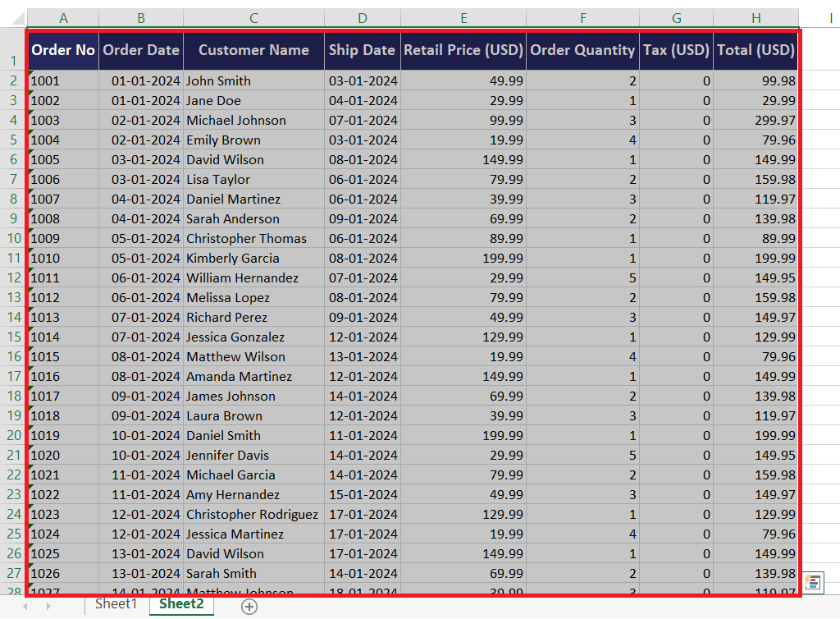Select total value 99.98 cell
This screenshot has width=840, height=619.
[756, 81]
